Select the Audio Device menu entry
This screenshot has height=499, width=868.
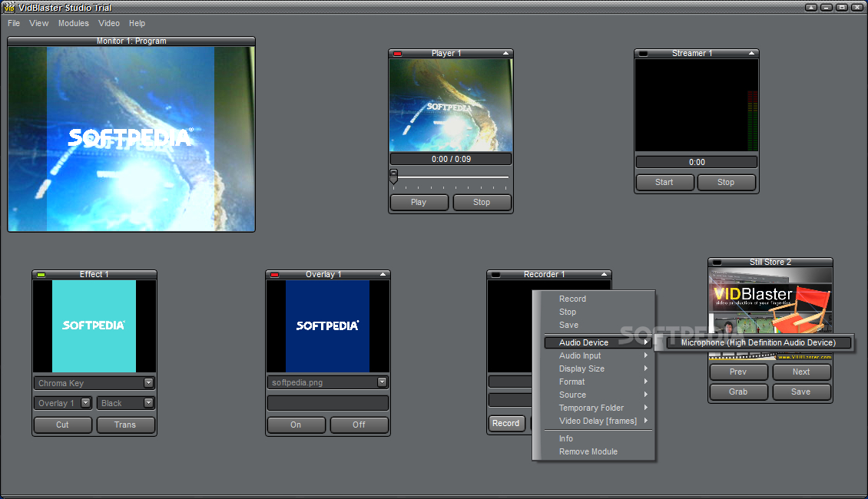(597, 342)
